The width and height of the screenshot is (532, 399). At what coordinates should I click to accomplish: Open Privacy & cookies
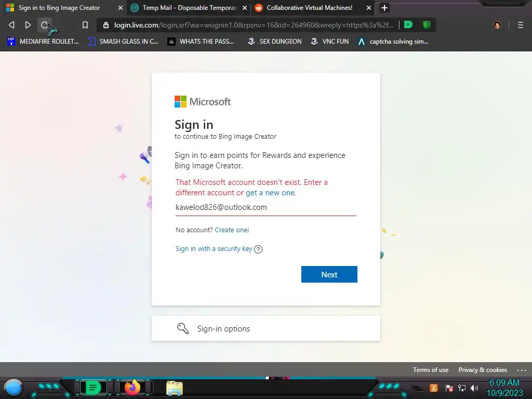[x=483, y=370]
